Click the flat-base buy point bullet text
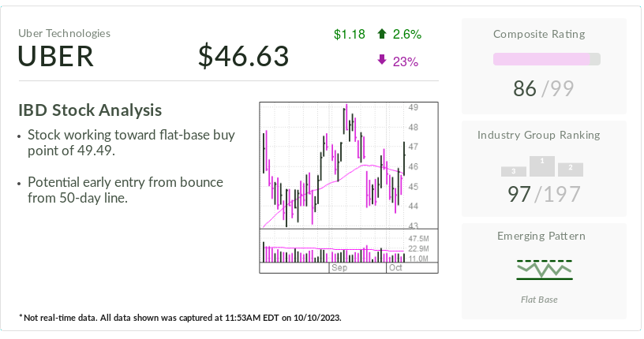 [131, 143]
